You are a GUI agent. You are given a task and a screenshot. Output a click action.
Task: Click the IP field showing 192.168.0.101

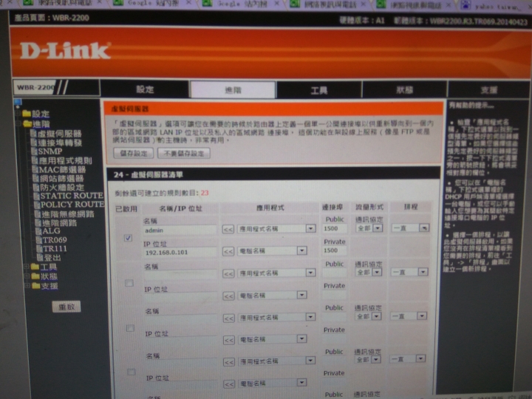(180, 253)
